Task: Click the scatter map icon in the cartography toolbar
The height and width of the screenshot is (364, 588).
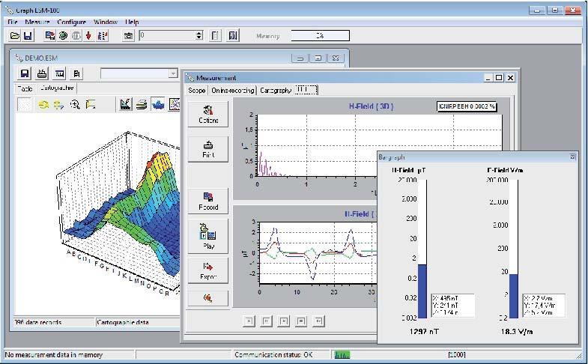Action: (174, 104)
